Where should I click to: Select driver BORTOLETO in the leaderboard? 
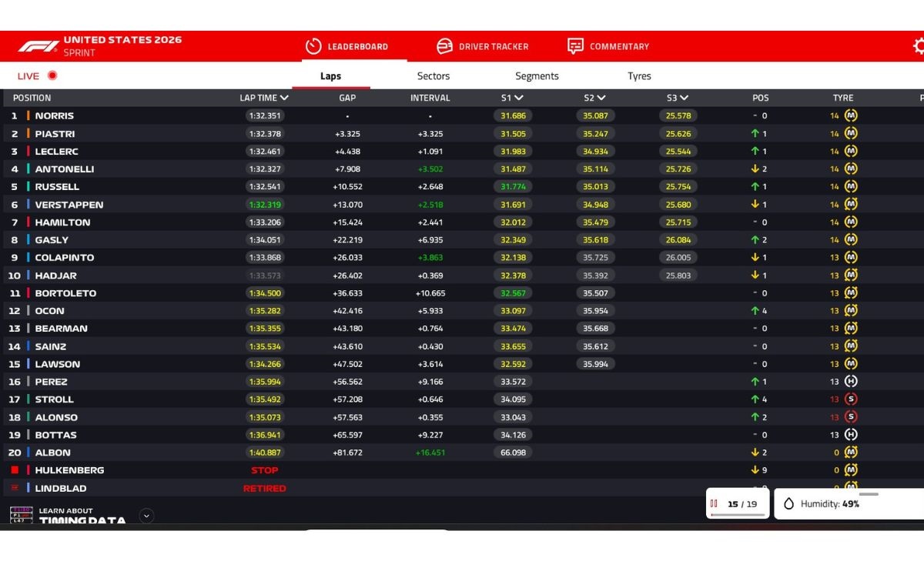[x=65, y=292]
